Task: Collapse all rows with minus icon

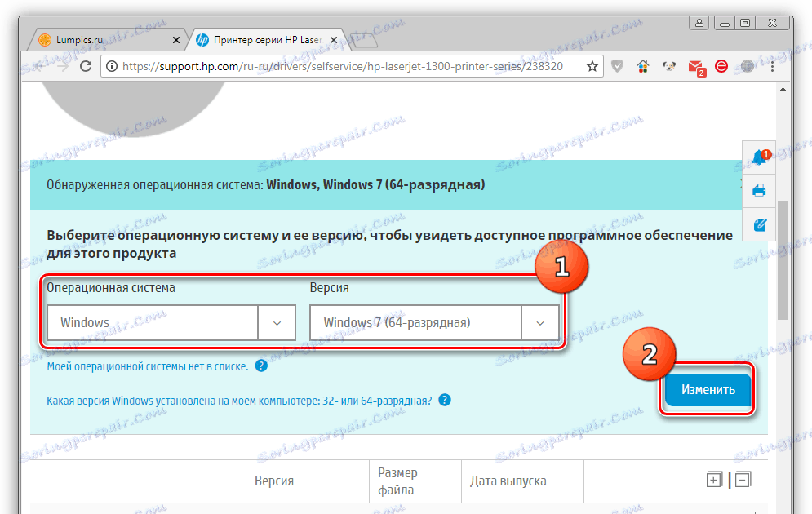Action: coord(743,480)
